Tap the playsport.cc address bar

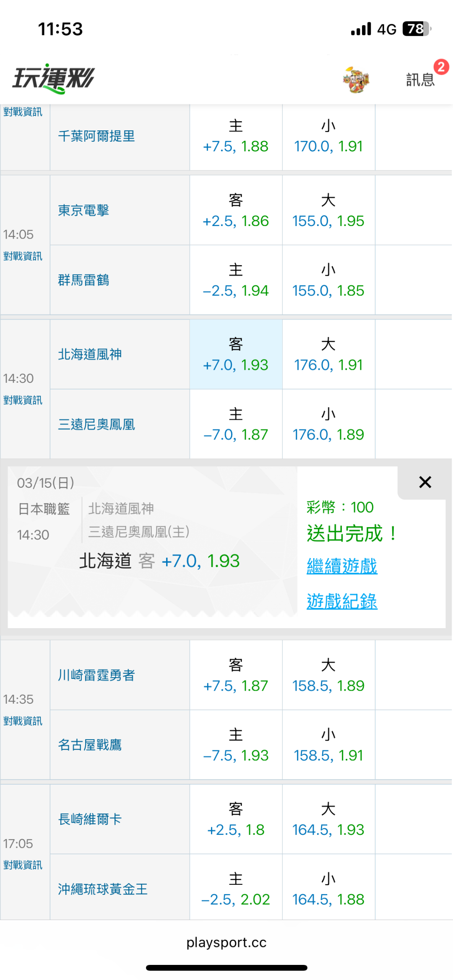tap(226, 943)
